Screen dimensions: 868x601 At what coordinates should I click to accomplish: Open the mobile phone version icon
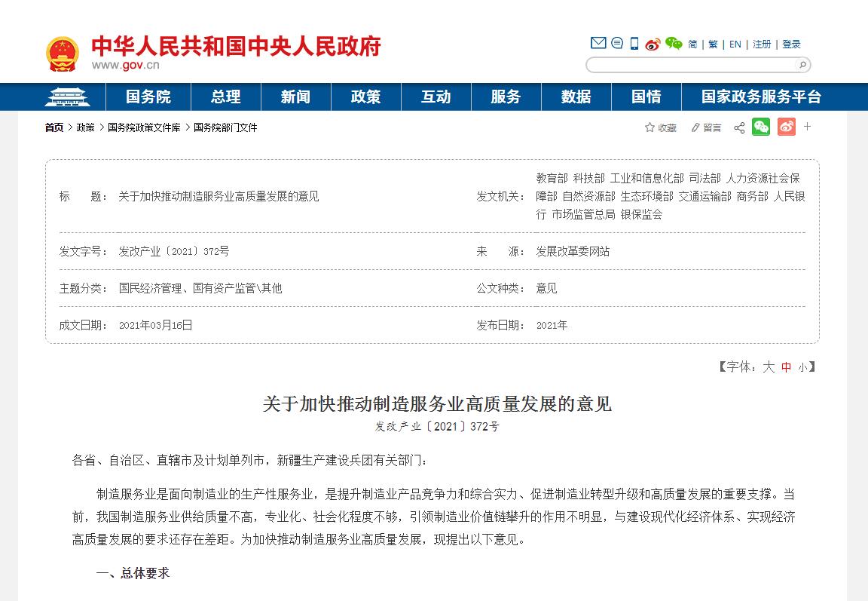click(x=634, y=43)
